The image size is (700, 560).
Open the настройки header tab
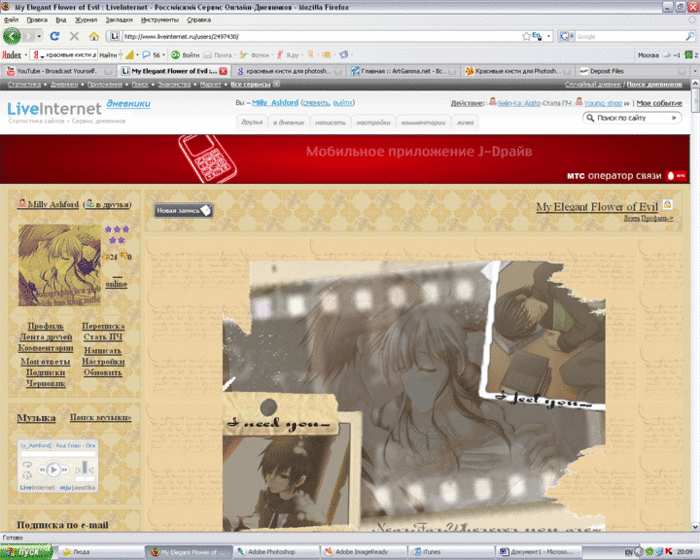373,122
